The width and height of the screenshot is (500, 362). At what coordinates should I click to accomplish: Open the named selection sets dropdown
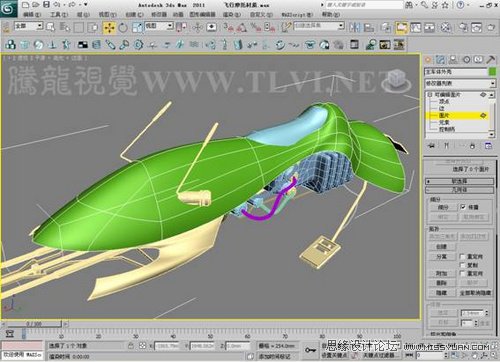pos(319,26)
